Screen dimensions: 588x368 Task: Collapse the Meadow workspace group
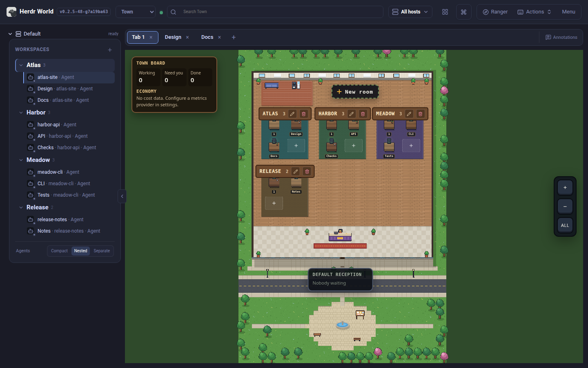21,160
